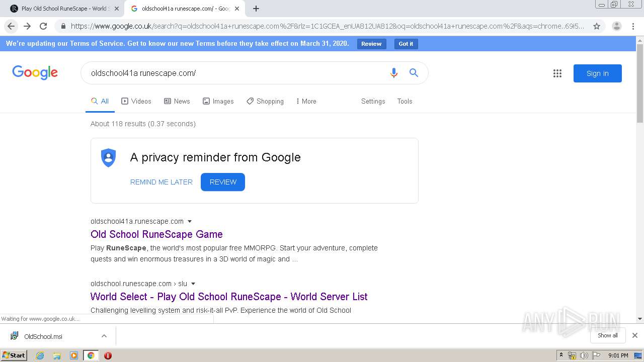Click the red antivirus taskbar icon
This screenshot has width=644, height=362.
tap(108, 355)
